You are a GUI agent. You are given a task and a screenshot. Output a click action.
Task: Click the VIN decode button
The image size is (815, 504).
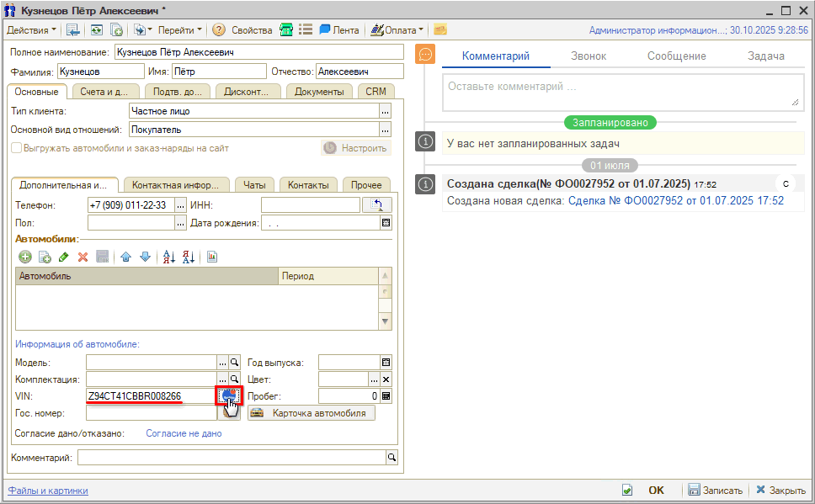coord(229,395)
